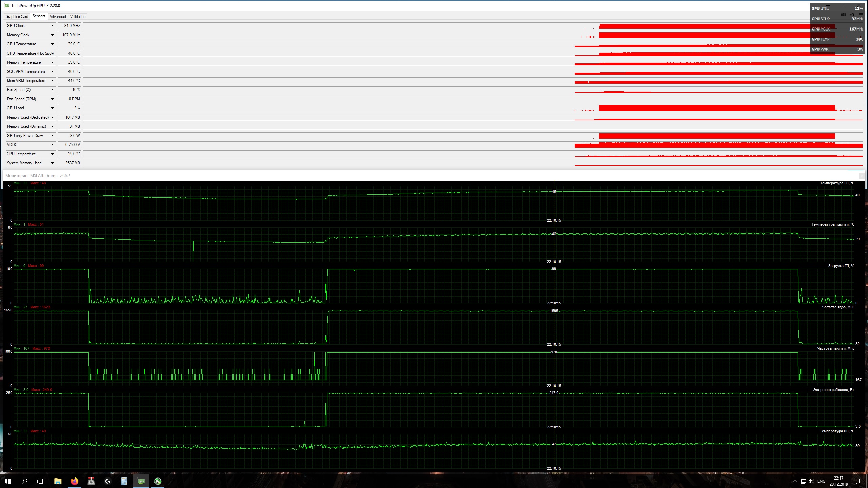Open Calculator from the taskbar
This screenshot has height=488, width=868.
pos(124,481)
